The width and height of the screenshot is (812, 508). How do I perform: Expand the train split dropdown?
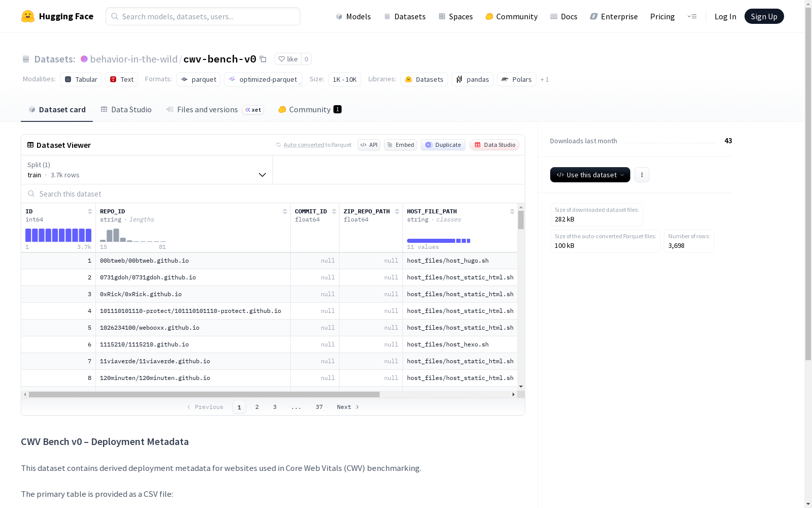click(x=147, y=170)
